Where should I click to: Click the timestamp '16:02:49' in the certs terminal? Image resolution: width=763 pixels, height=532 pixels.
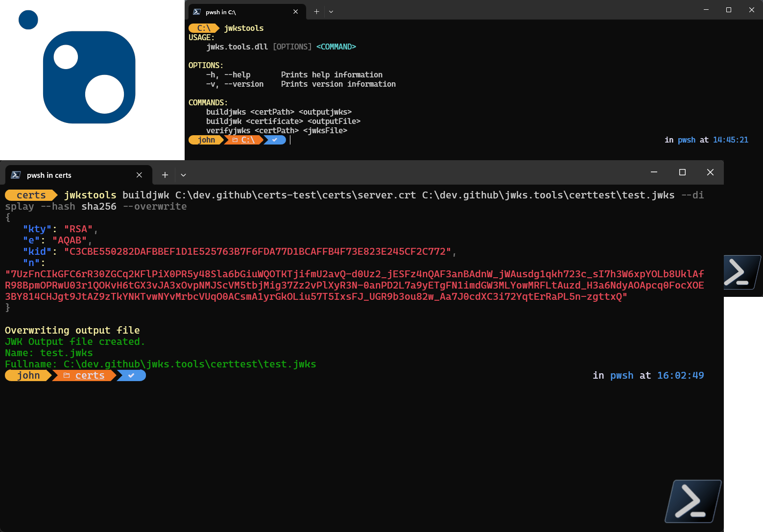coord(681,376)
